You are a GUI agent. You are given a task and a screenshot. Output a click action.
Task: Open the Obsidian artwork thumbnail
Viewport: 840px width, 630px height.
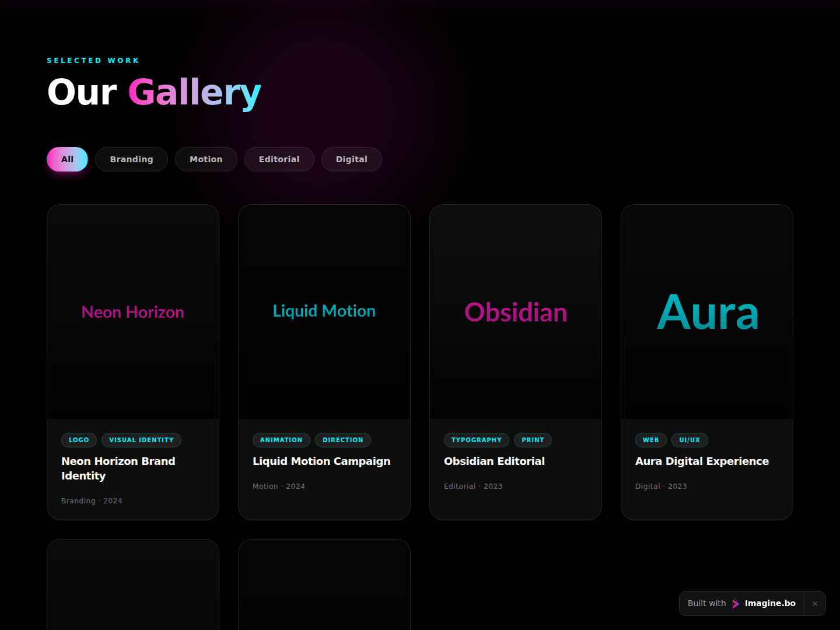coord(516,311)
